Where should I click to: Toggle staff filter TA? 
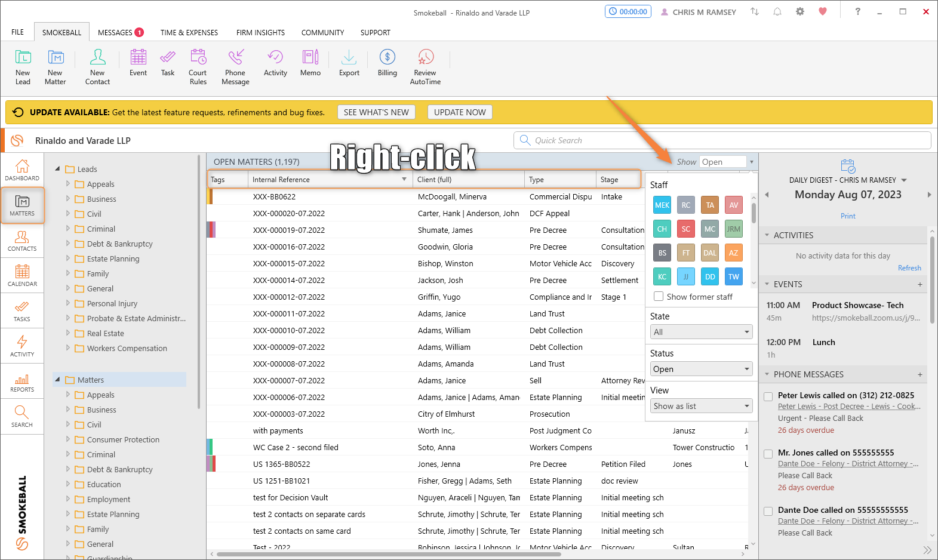(x=710, y=205)
